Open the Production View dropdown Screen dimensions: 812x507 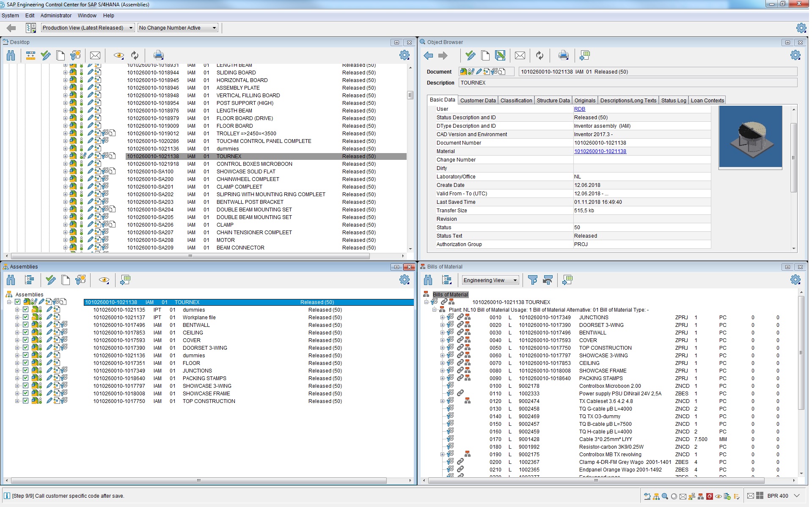[88, 28]
